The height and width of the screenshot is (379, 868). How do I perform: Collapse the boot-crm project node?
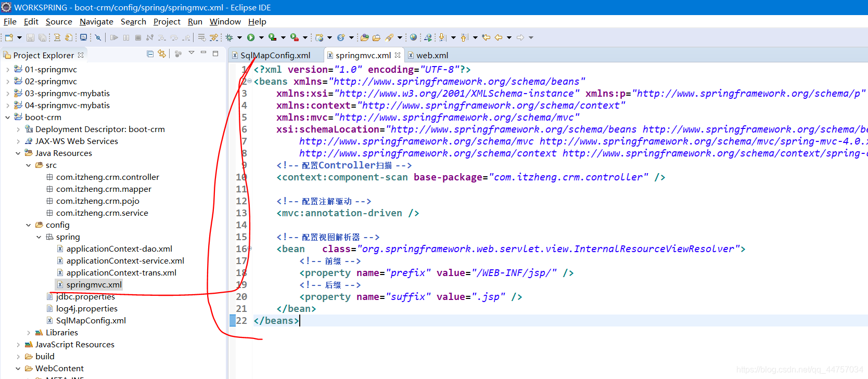tap(8, 117)
